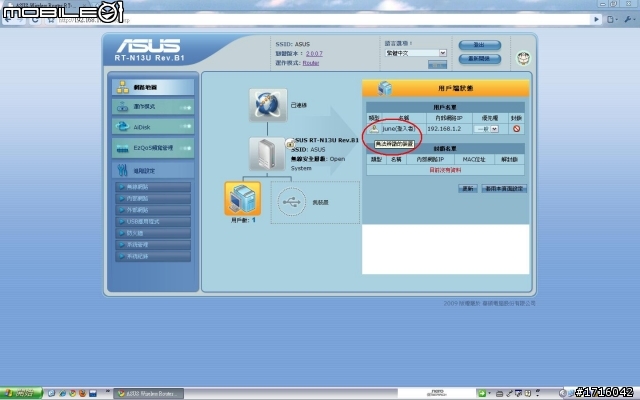Click the browser back arrow button

pyautogui.click(x=8, y=20)
